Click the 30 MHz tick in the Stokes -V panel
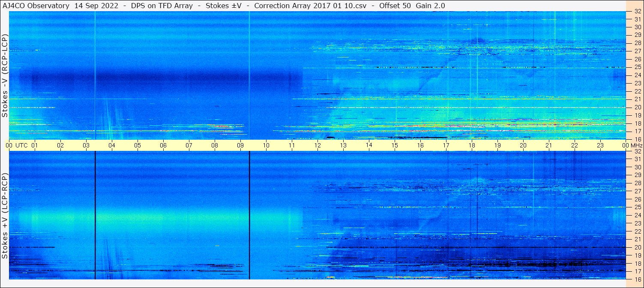Viewport: 644px width, 288px height. point(637,27)
